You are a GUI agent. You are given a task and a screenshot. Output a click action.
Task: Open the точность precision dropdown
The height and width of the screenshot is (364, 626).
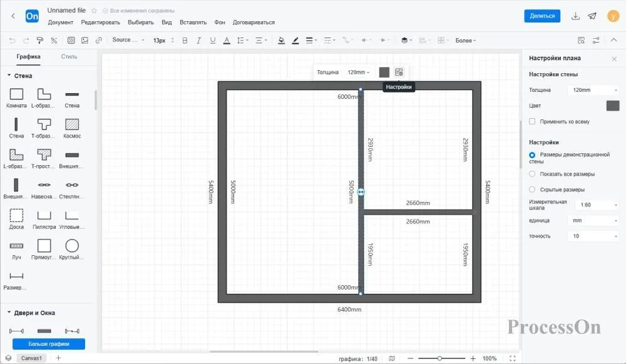point(593,236)
